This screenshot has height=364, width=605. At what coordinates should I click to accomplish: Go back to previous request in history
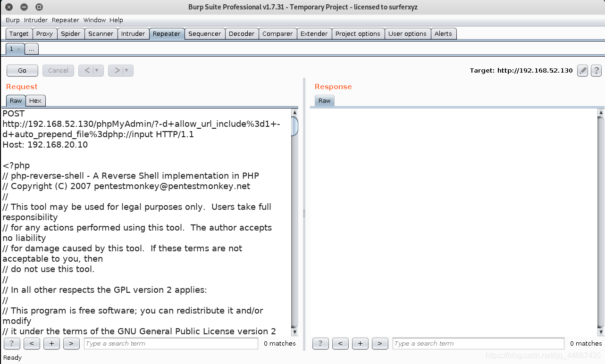(87, 71)
